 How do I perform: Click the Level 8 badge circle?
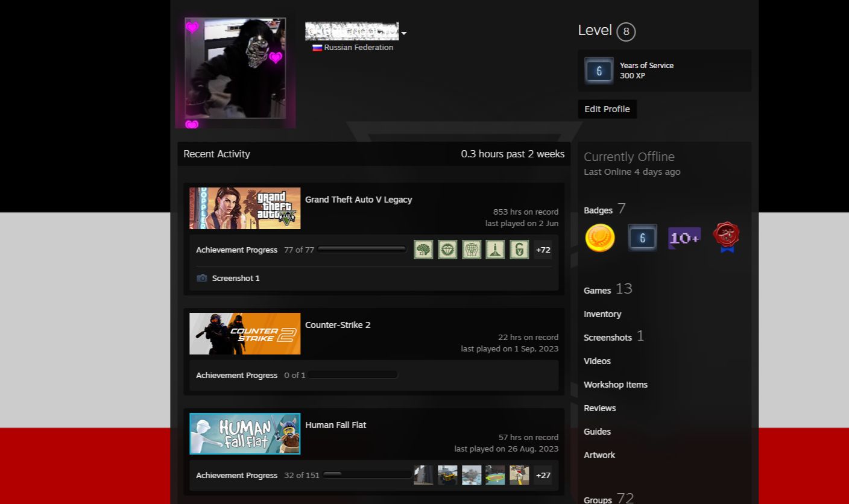point(626,31)
